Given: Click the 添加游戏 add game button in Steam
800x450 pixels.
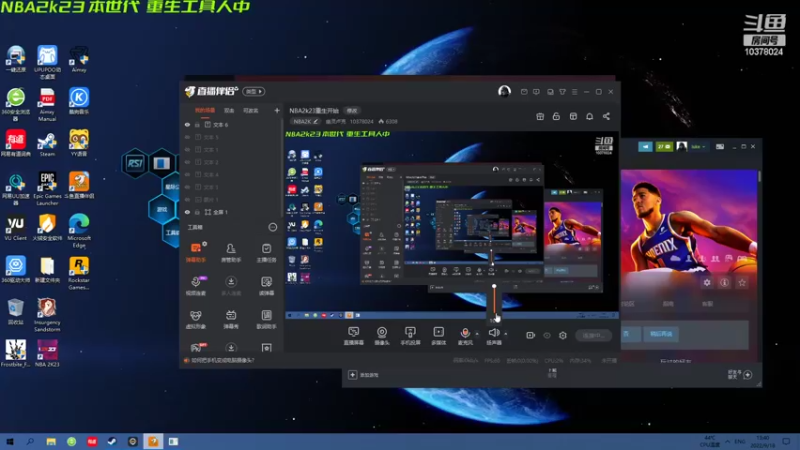Looking at the screenshot, I should 364,375.
